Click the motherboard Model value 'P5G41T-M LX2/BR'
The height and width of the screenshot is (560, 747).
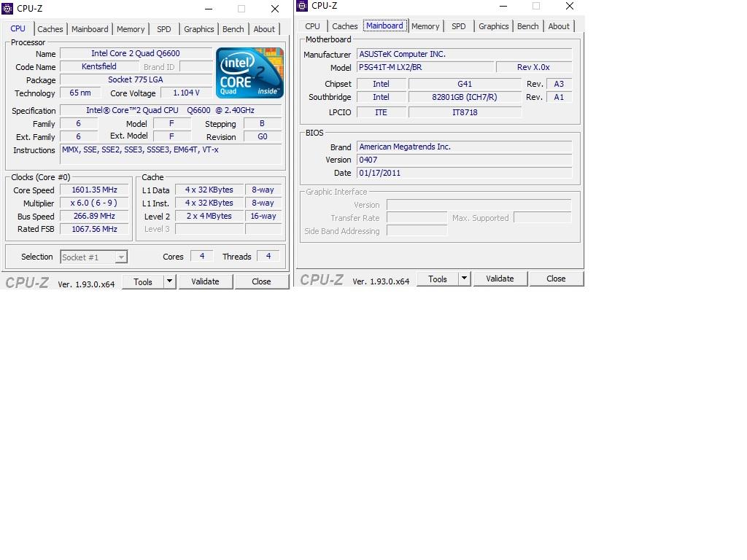click(426, 67)
